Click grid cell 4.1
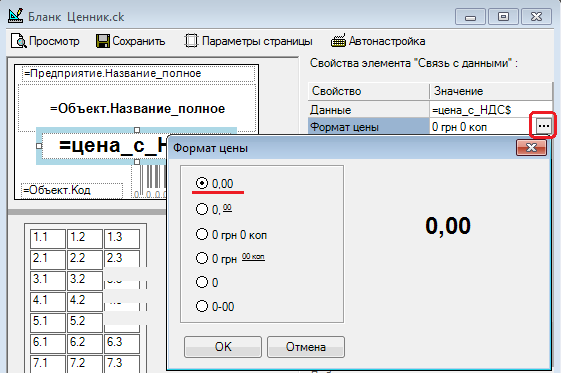Screen dimensions: 561x373 [x=48, y=302]
